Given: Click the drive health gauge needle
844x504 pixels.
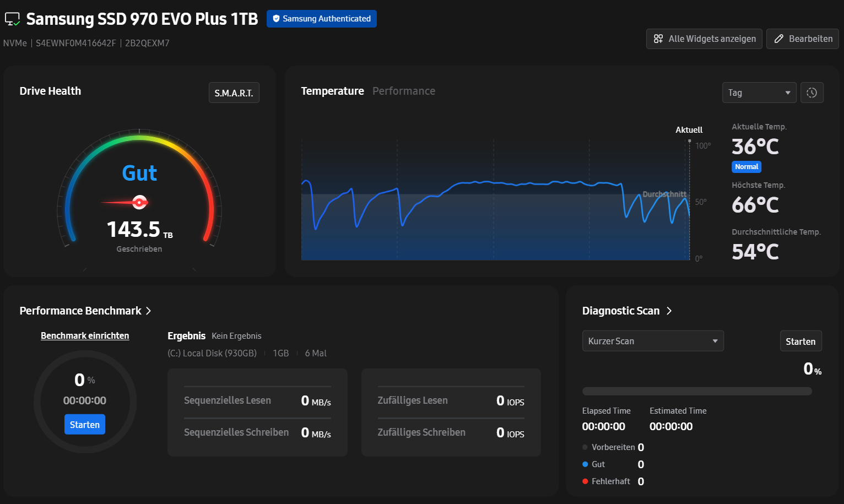Looking at the screenshot, I should click(125, 202).
